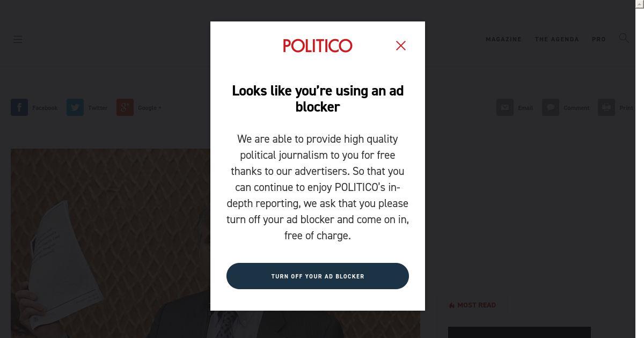The width and height of the screenshot is (644, 338).
Task: Click the Comment bubble icon
Action: 551,107
